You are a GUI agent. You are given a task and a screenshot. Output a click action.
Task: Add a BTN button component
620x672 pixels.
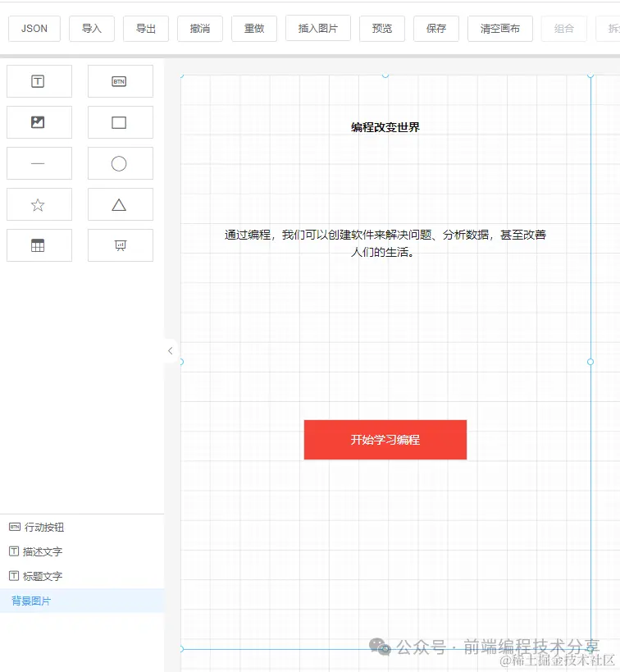[x=121, y=81]
